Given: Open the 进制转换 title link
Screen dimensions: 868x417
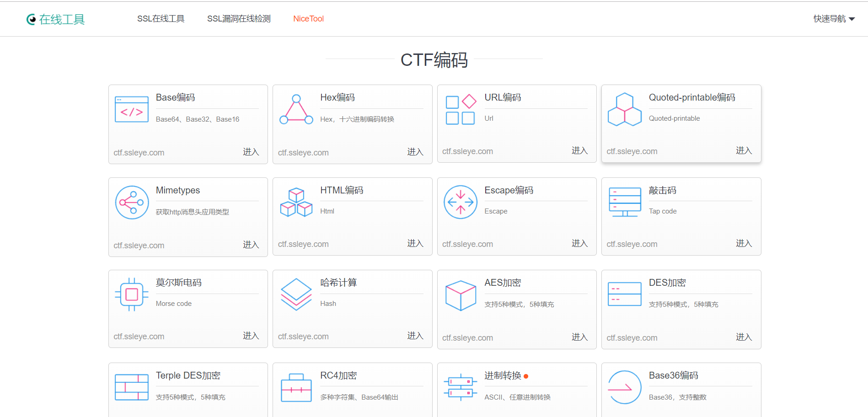Looking at the screenshot, I should pos(503,375).
